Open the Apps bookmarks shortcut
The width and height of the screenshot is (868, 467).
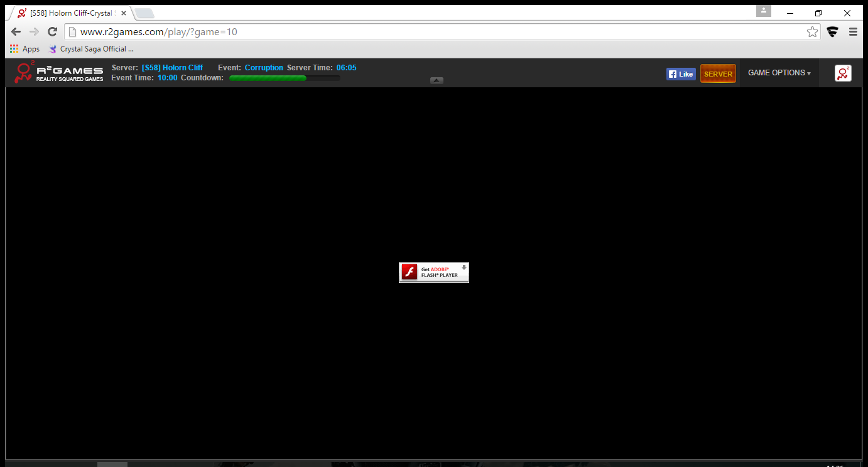coord(24,49)
